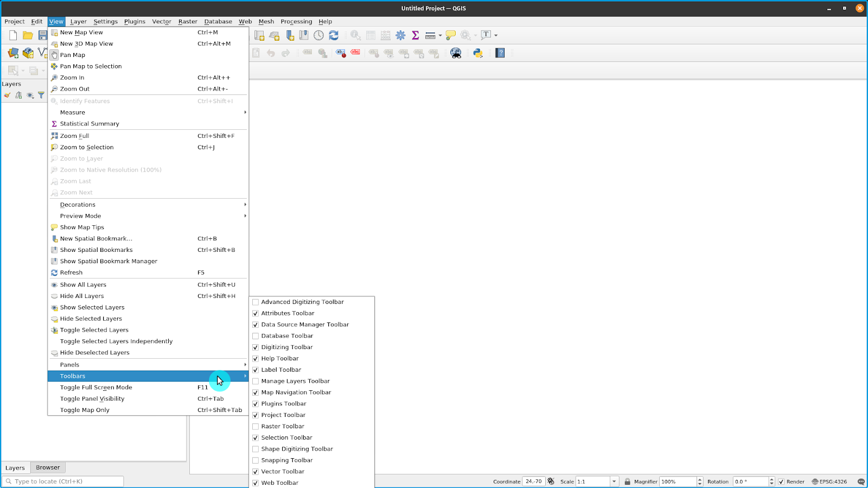Increase the Rotation spinner value
This screenshot has width=868, height=488.
click(x=771, y=479)
